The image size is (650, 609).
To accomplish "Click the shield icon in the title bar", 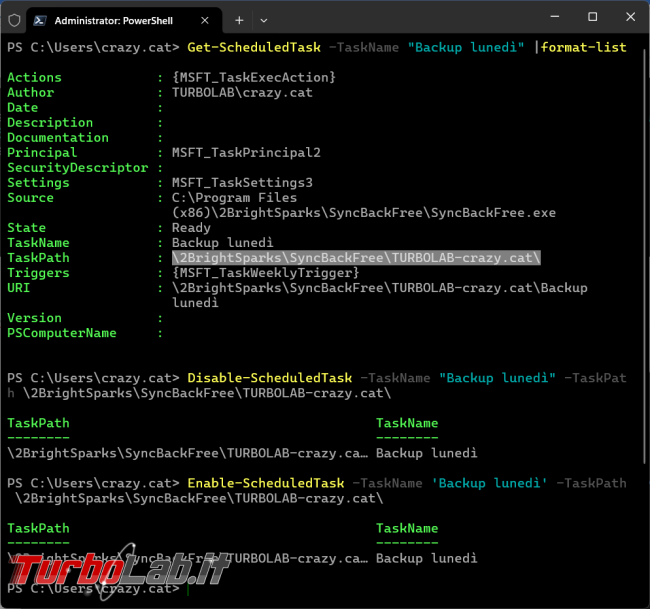I will point(15,20).
